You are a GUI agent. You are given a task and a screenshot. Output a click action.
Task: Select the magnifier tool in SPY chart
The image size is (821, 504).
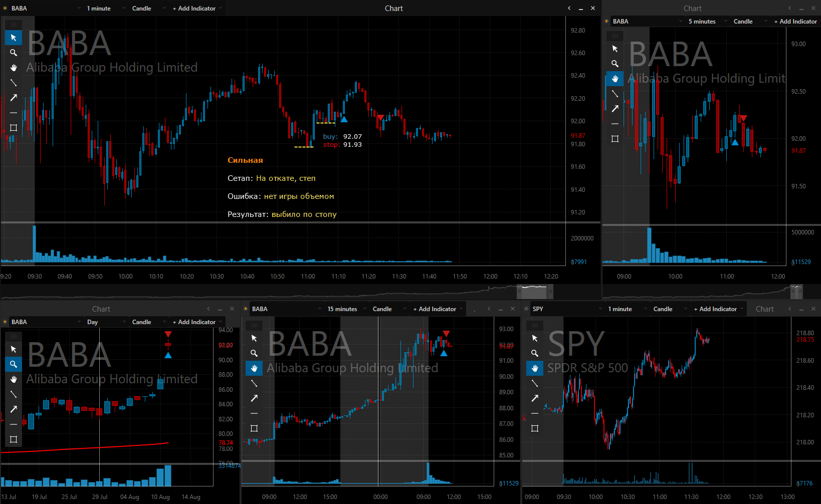(535, 353)
